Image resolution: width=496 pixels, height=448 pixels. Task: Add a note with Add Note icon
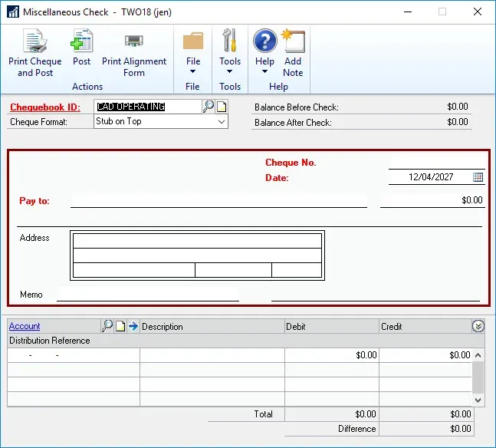293,43
